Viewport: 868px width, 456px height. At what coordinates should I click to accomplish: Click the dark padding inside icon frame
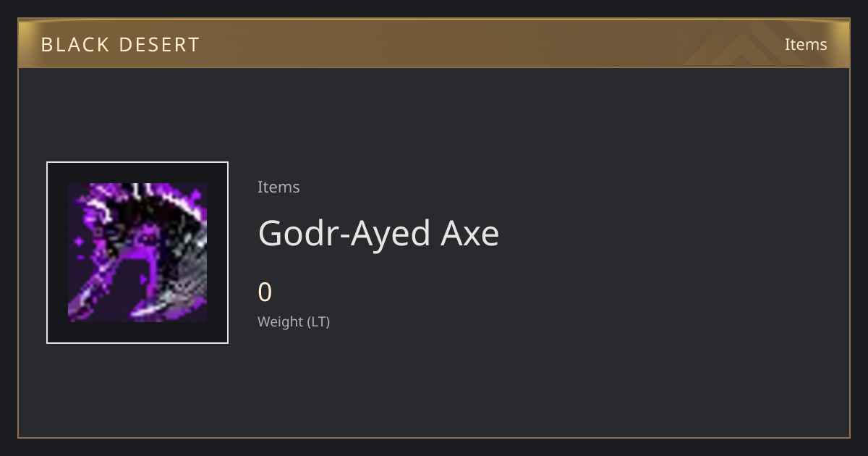(58, 253)
